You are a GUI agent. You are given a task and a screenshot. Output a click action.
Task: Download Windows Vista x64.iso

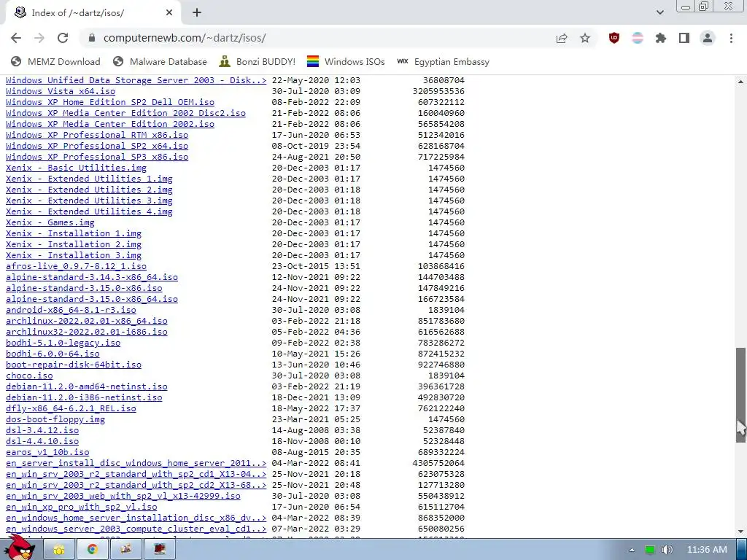point(61,91)
